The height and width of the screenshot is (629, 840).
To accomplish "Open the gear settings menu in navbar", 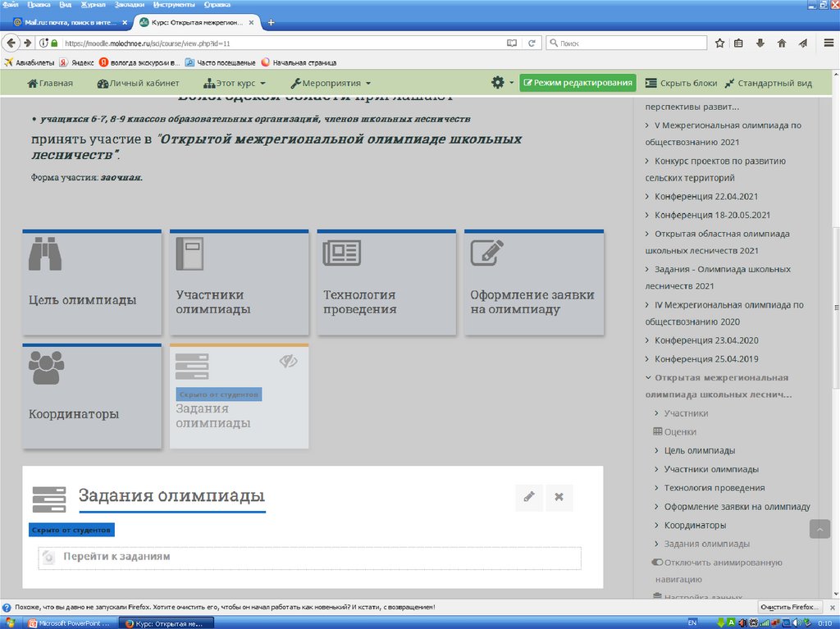I will tap(499, 83).
